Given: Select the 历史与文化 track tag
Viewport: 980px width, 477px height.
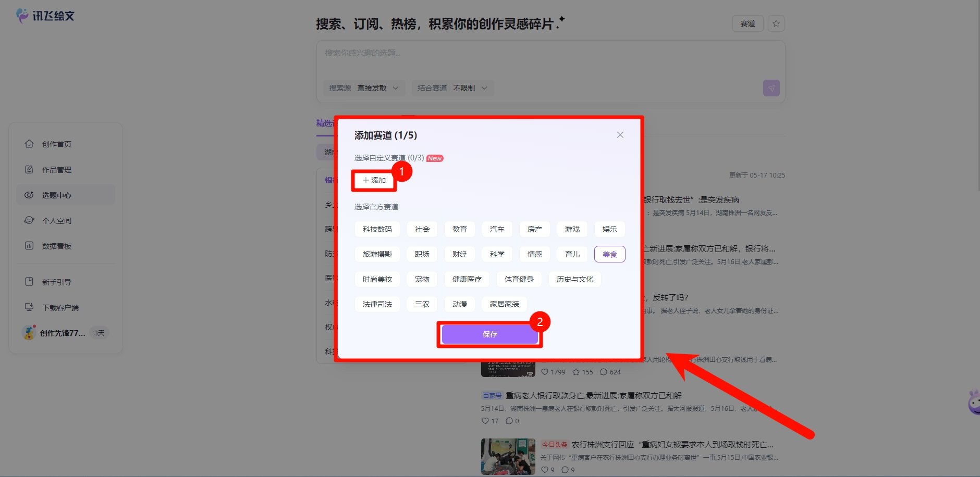Looking at the screenshot, I should (575, 279).
